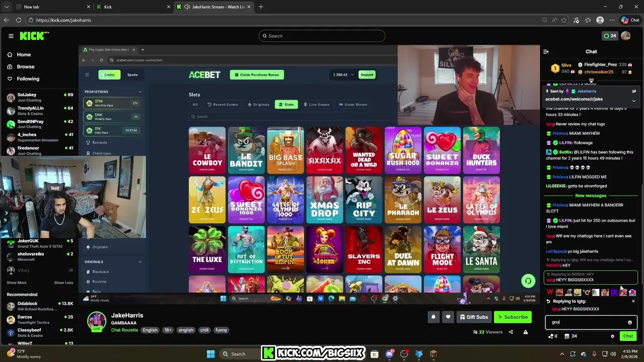Image resolution: width=644 pixels, height=362 pixels.
Task: Open TrendyALLin channel
Action: pos(39,111)
